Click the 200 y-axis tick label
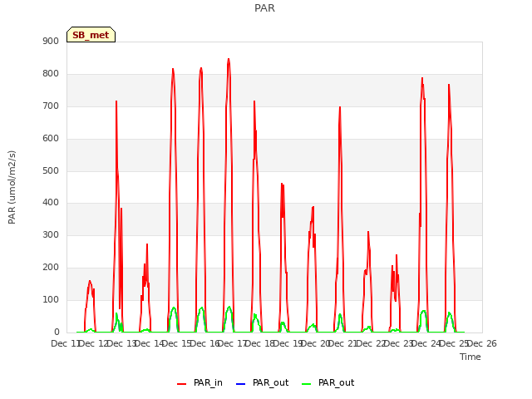The height and width of the screenshot is (399, 532). coord(51,268)
